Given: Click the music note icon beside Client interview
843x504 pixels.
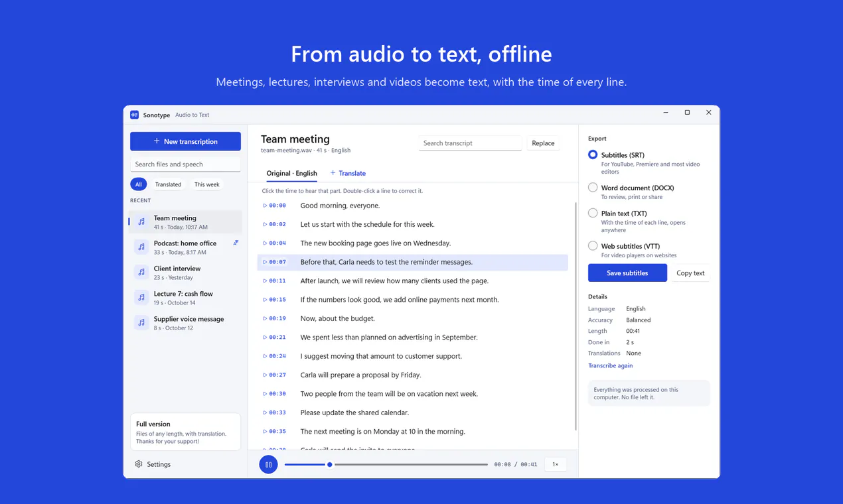Looking at the screenshot, I should (141, 273).
